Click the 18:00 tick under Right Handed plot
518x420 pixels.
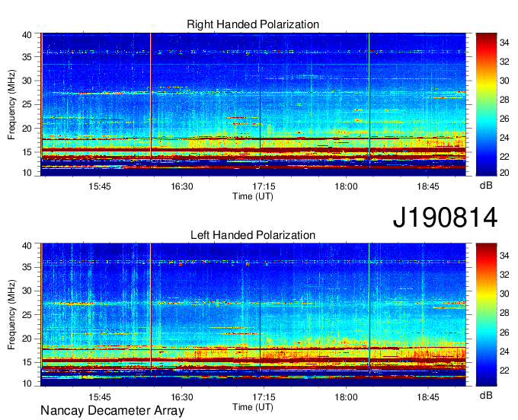(x=346, y=186)
